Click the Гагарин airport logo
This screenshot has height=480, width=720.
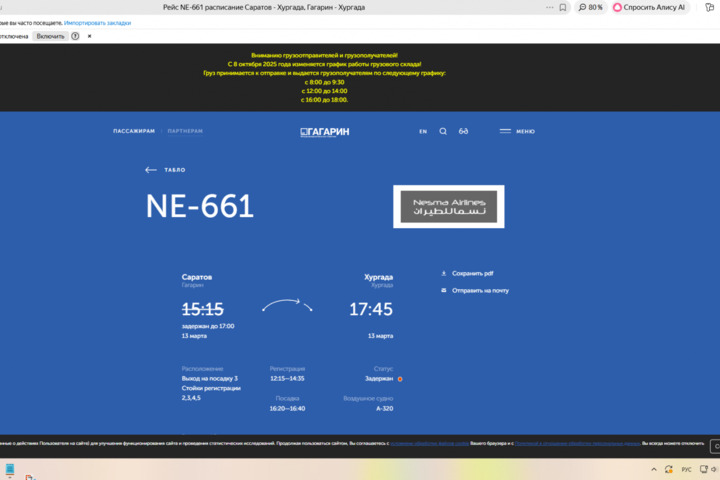(325, 132)
